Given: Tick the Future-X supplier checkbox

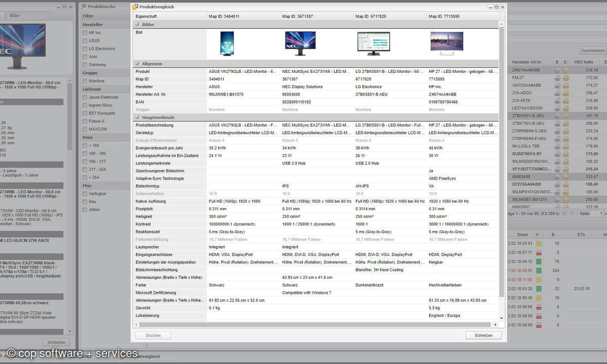Looking at the screenshot, I should 85,122.
